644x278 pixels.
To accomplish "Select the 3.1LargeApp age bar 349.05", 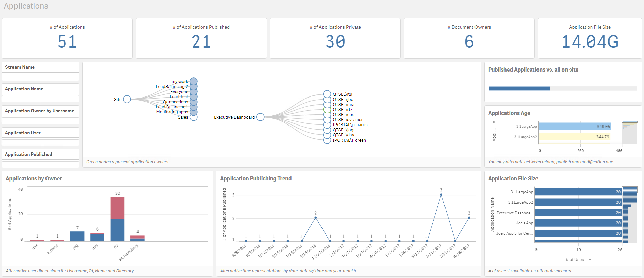I will [x=575, y=127].
